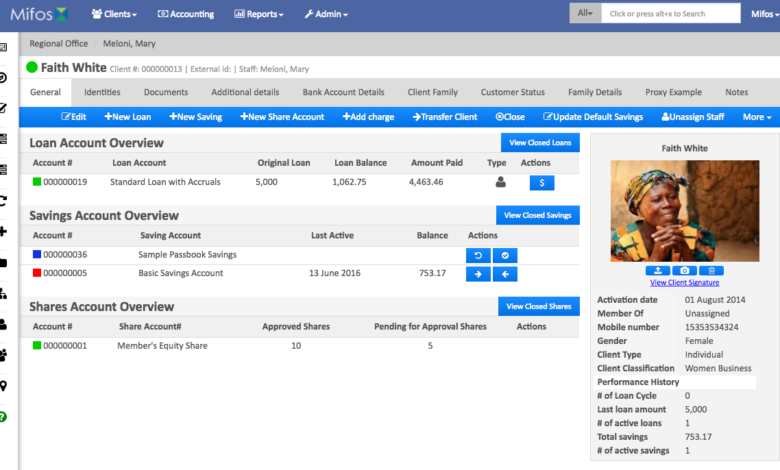Click the green help icon in left sidebar
Screen dimensions: 780x470
click(4, 416)
